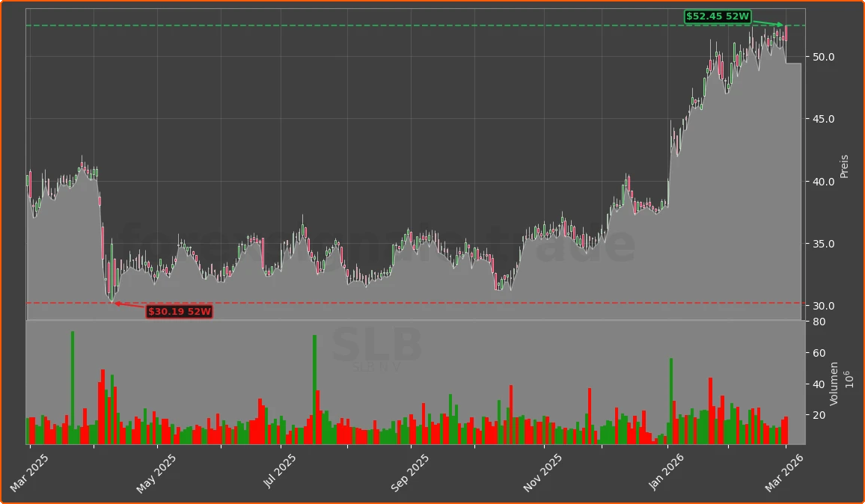Click the green $52.45 52W high label
The height and width of the screenshot is (504, 865).
tap(718, 15)
